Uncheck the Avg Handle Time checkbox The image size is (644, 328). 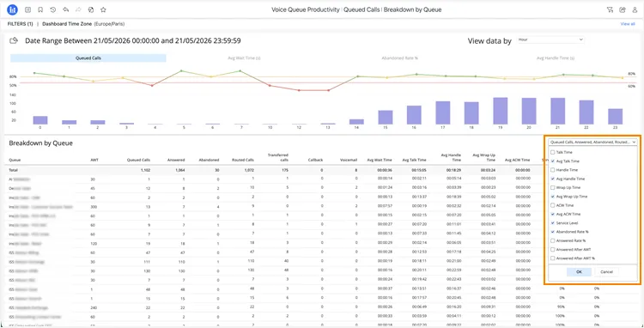553,179
